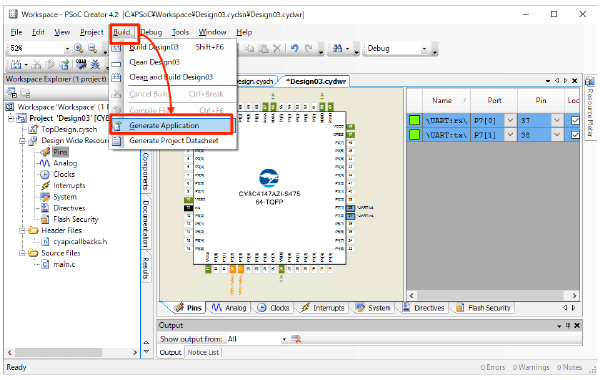The width and height of the screenshot is (600, 380).
Task: Collapse the Header Files folder
Action: tap(22, 231)
